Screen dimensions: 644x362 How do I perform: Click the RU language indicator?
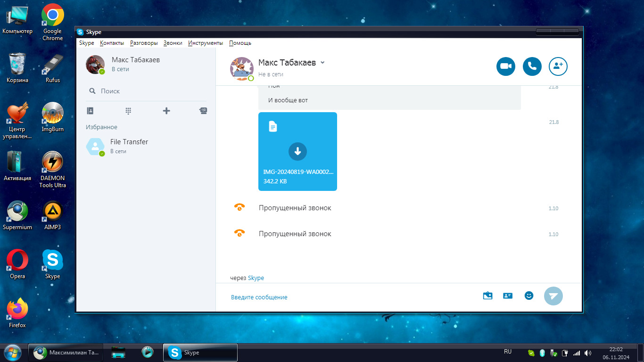coord(508,352)
